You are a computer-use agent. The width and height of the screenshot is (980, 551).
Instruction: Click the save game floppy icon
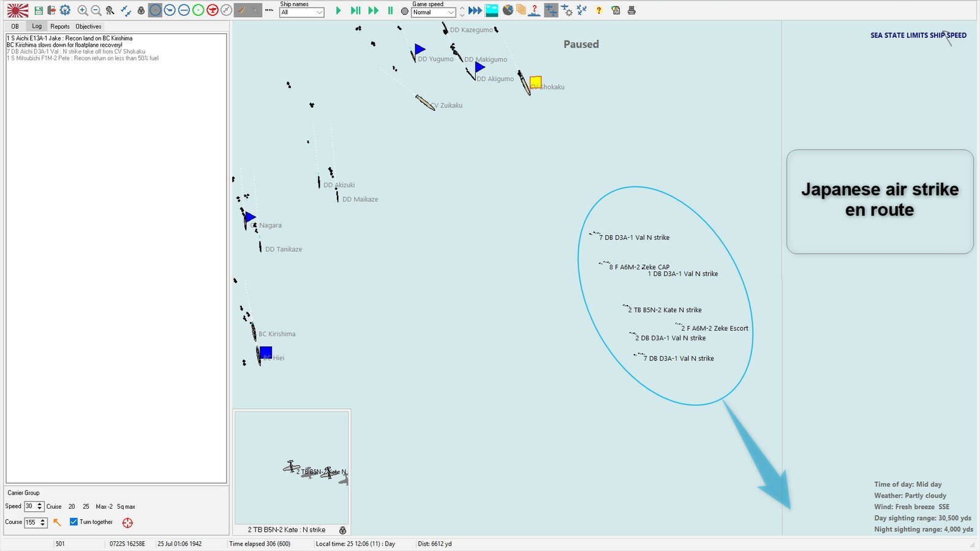point(39,10)
